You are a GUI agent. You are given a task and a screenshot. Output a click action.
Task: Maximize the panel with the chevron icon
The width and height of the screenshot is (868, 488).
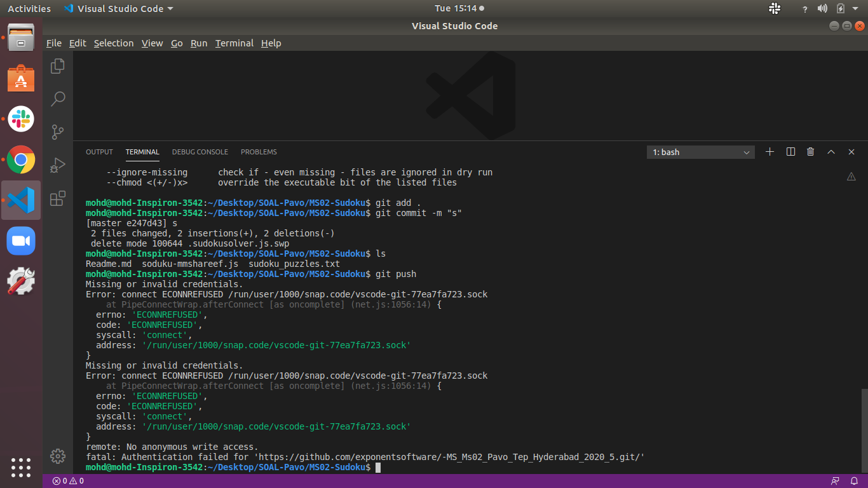[x=831, y=152]
